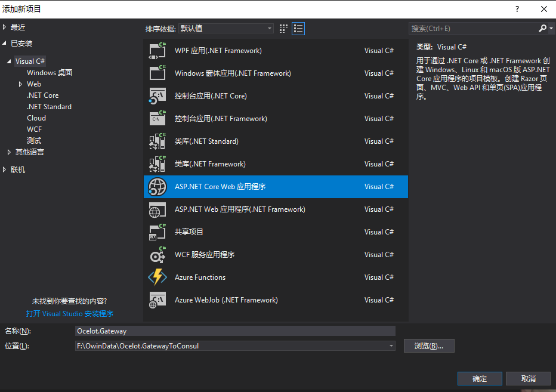Select the WCF category
This screenshot has width=556, height=392.
[x=35, y=129]
